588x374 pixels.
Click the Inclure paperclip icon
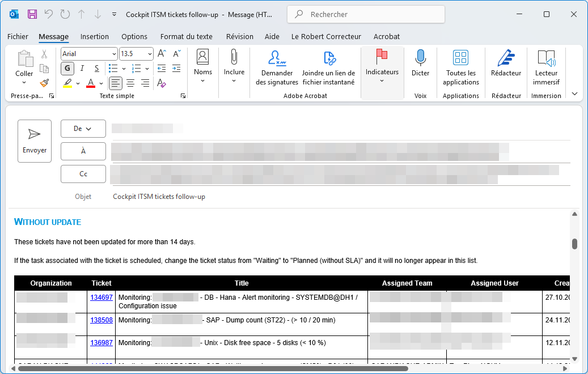[234, 57]
